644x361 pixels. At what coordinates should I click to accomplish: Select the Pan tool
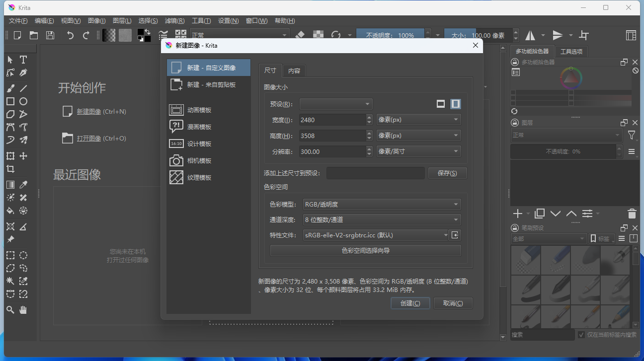point(23,309)
